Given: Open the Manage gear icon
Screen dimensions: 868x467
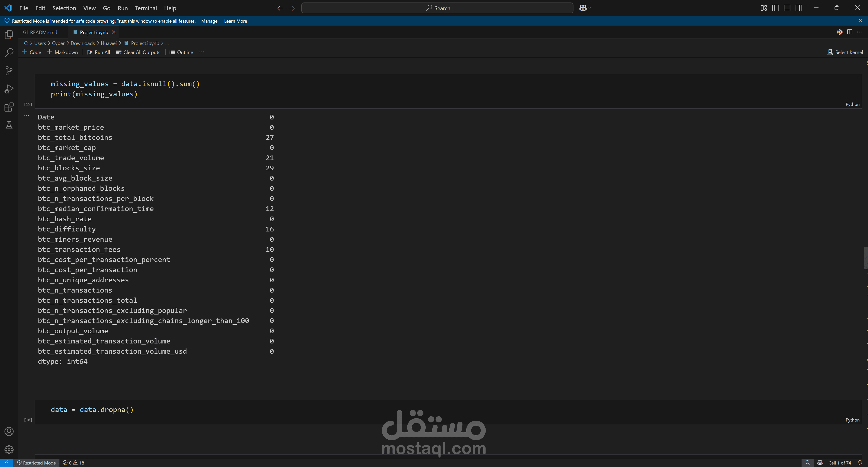Looking at the screenshot, I should (9, 450).
